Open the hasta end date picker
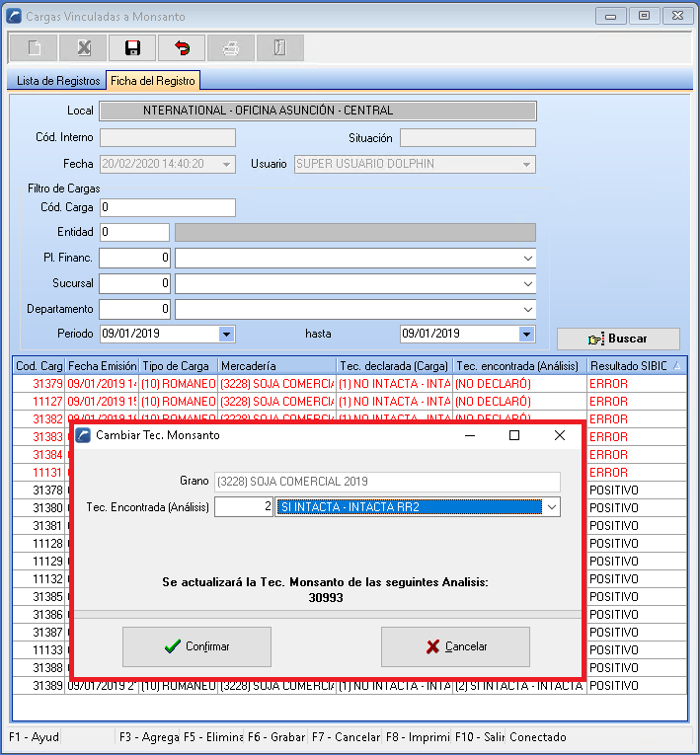Image resolution: width=700 pixels, height=755 pixels. (x=526, y=334)
